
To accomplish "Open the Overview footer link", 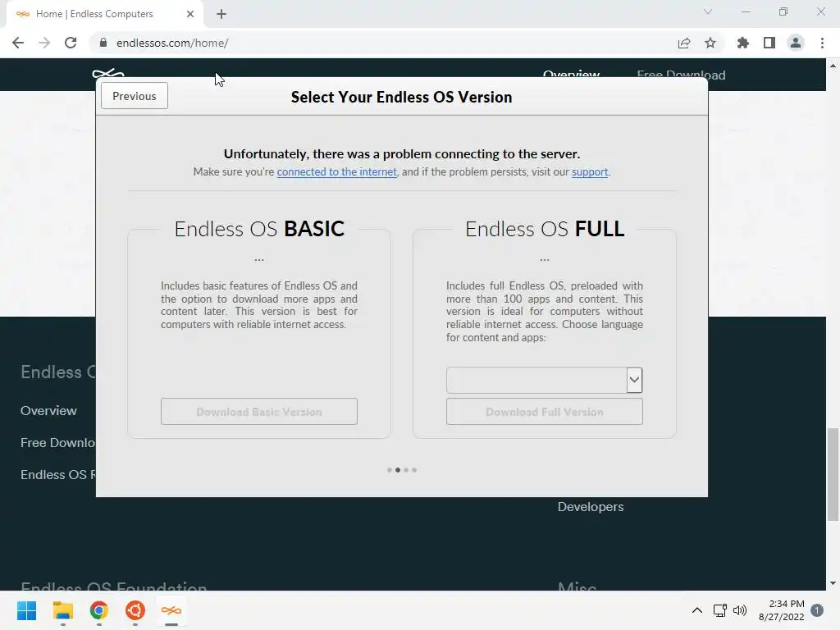I will (48, 411).
